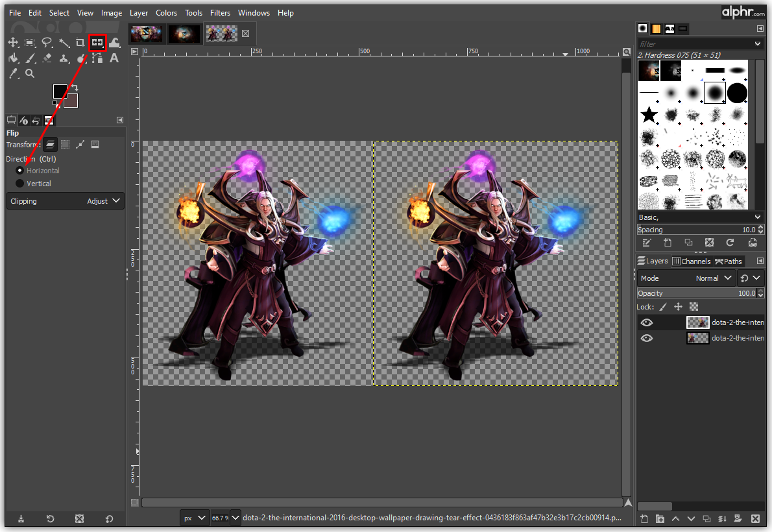This screenshot has height=532, width=772.
Task: Switch to the Channels tab
Action: click(692, 261)
